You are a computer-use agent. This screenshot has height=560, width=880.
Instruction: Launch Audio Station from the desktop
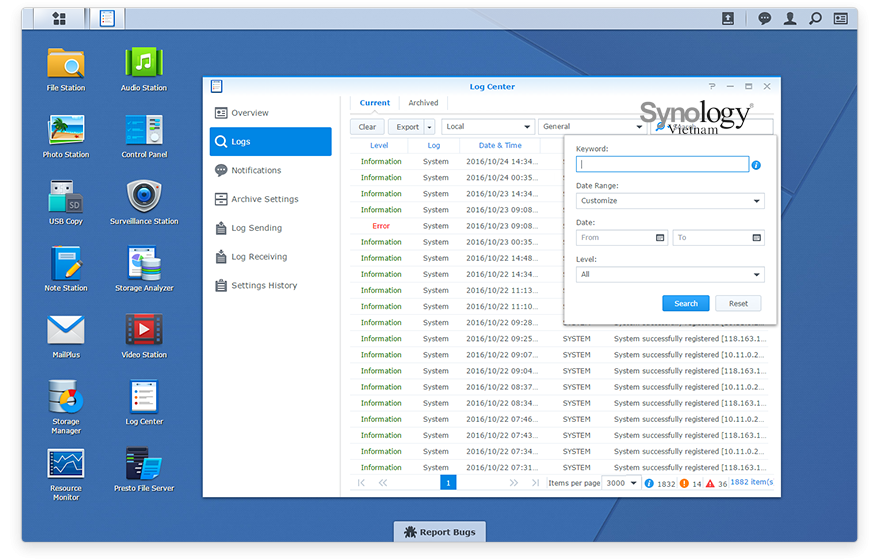click(x=144, y=64)
